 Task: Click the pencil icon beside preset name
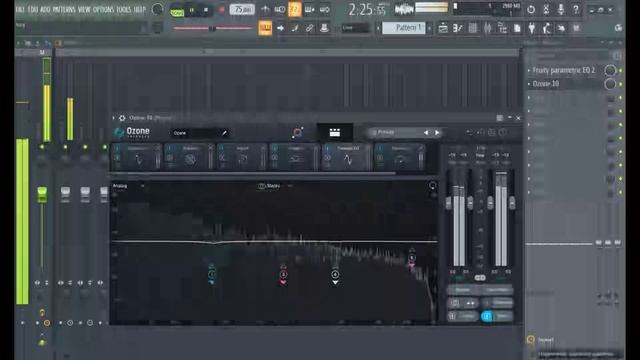[224, 133]
